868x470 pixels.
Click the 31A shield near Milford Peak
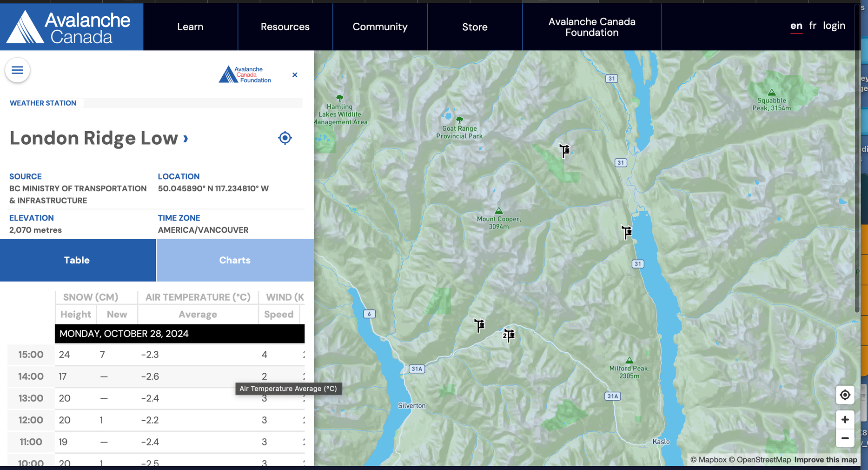(x=612, y=396)
